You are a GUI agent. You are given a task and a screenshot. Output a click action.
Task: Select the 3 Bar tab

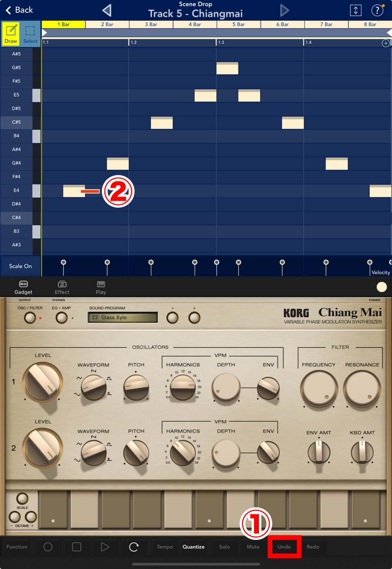(x=151, y=24)
